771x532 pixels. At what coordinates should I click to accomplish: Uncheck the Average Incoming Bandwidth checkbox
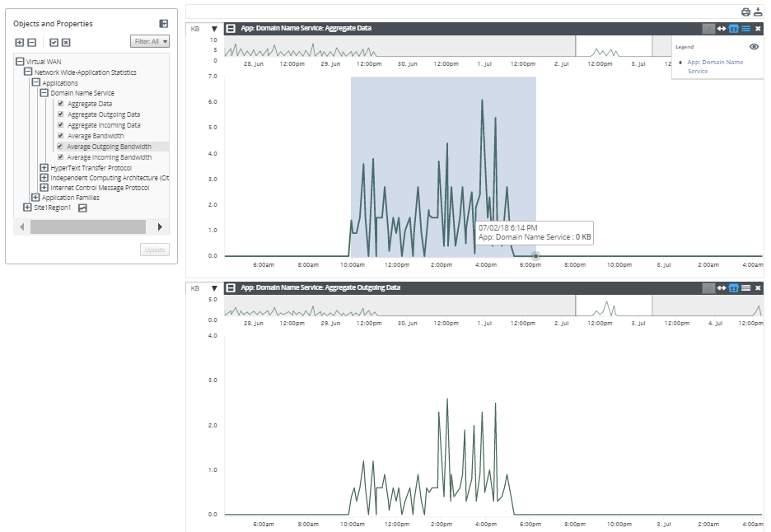pyautogui.click(x=60, y=157)
